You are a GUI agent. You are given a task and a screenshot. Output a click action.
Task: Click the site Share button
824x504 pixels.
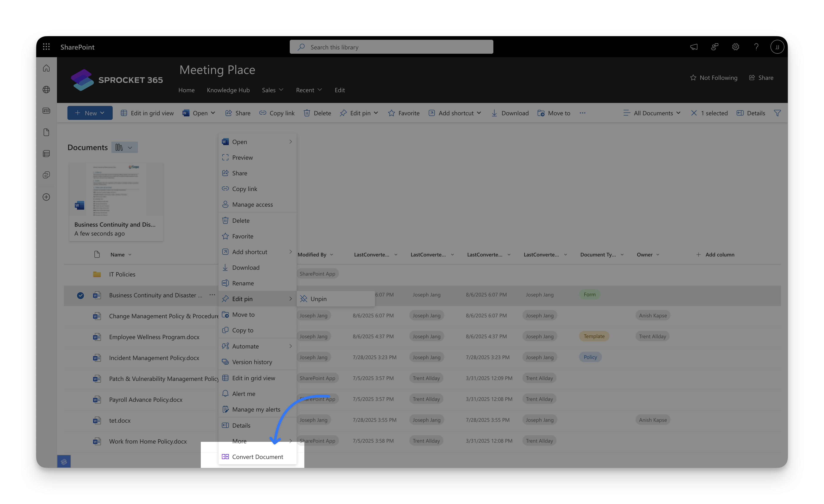coord(761,78)
